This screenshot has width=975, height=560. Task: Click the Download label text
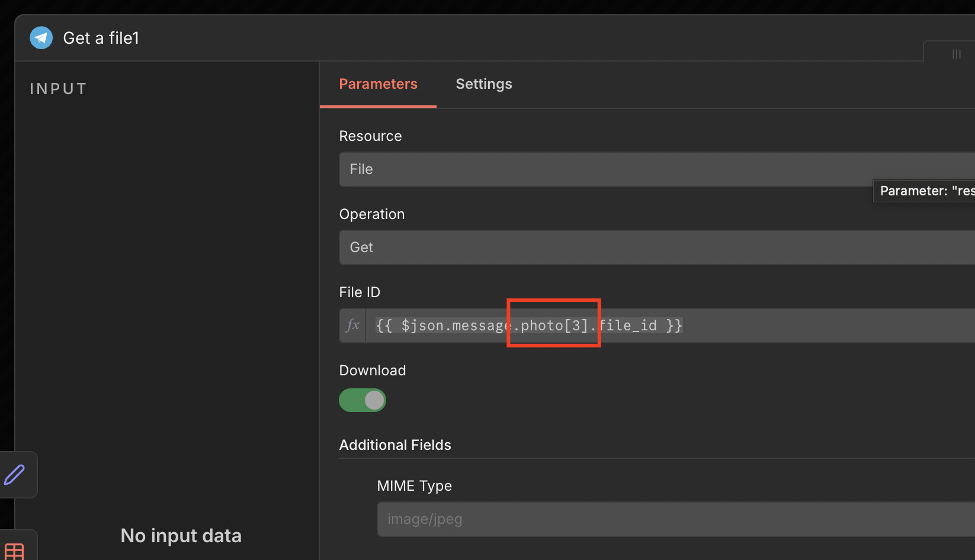pos(372,371)
